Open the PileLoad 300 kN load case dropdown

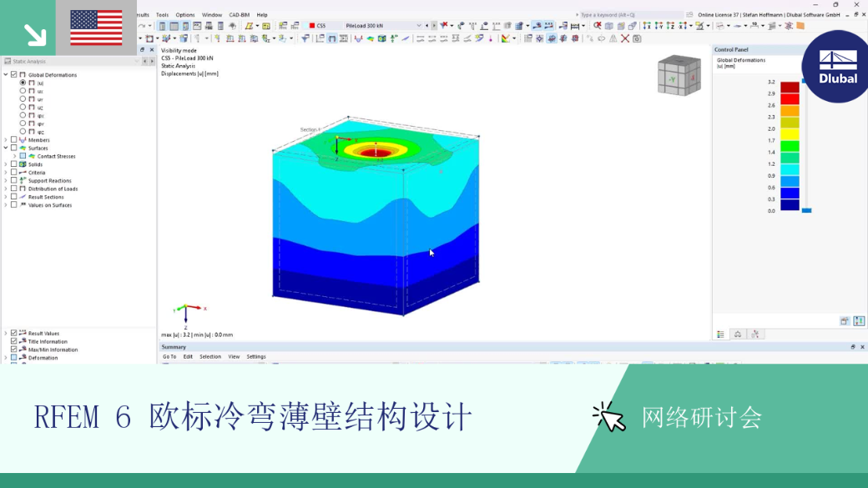pyautogui.click(x=418, y=26)
